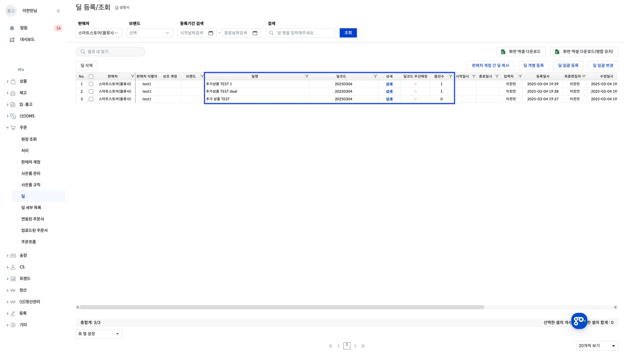Open 딜 세부 목록 menu item
624x364 pixels.
(31, 208)
